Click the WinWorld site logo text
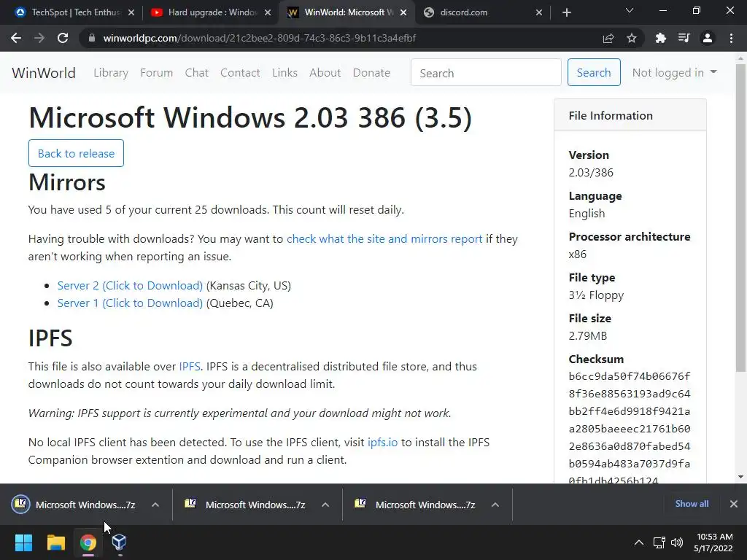The width and height of the screenshot is (747, 560). 44,73
